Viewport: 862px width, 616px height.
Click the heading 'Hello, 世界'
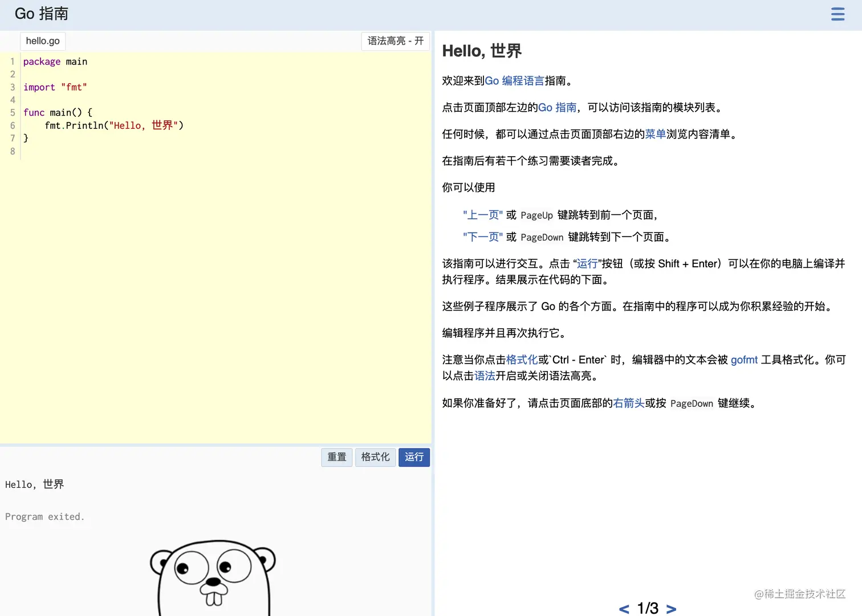[482, 51]
